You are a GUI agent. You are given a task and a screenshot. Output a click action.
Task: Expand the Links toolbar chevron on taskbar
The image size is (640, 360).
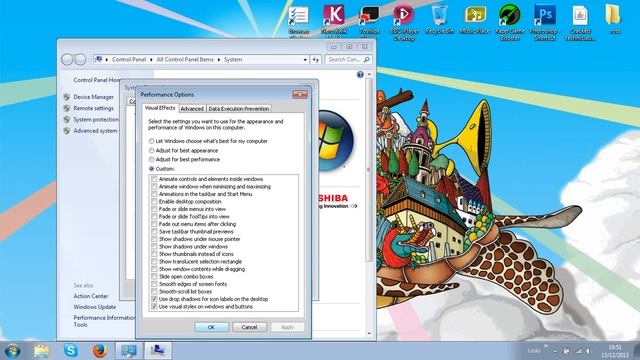coord(546,347)
